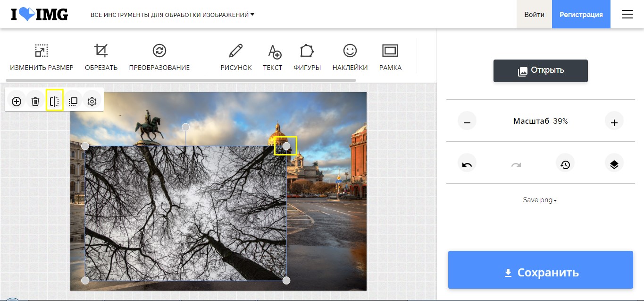The height and width of the screenshot is (301, 644).
Task: Delete selected object with trash icon
Action: coord(35,102)
